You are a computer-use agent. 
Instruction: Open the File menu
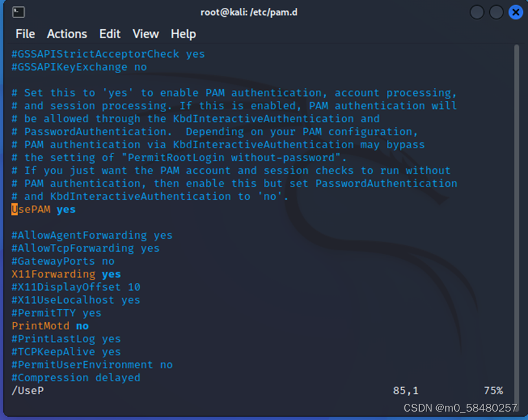(25, 34)
